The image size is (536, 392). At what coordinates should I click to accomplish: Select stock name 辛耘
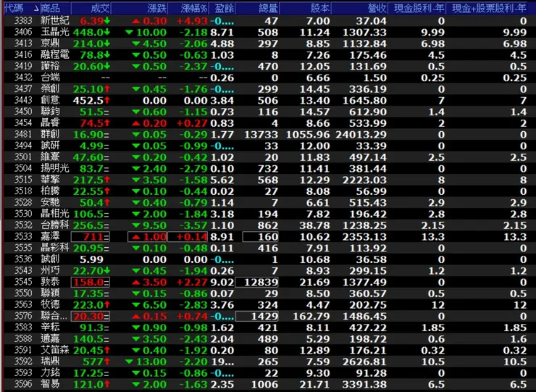(50, 327)
